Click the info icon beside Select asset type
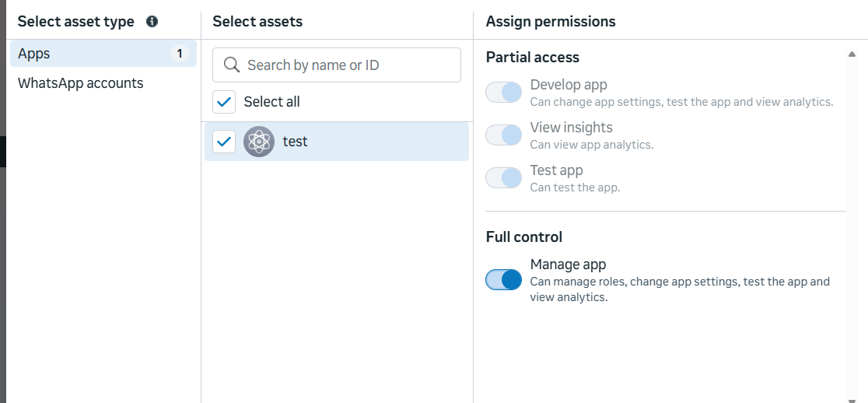Screen dimensions: 868x403 152,22
